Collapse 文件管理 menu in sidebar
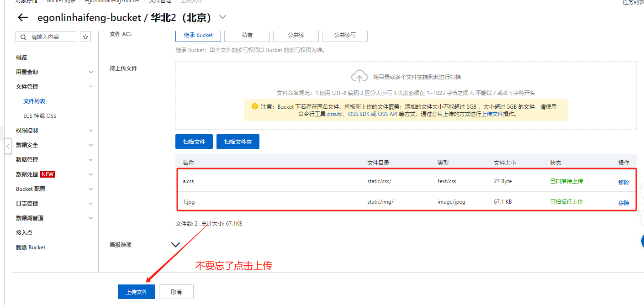Image resolution: width=644 pixels, height=305 pixels. pos(90,87)
